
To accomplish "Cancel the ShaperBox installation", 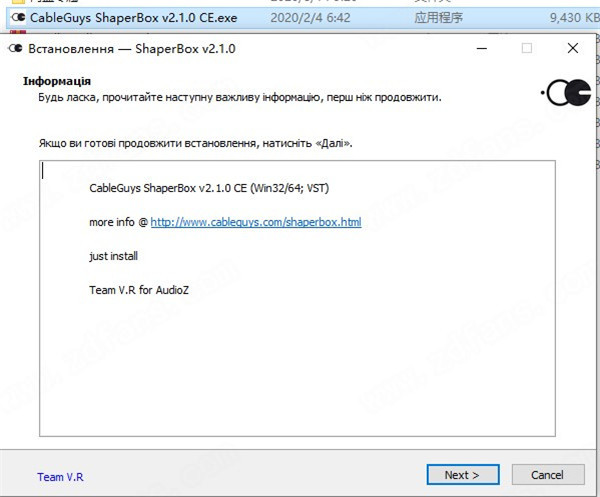I will point(548,475).
